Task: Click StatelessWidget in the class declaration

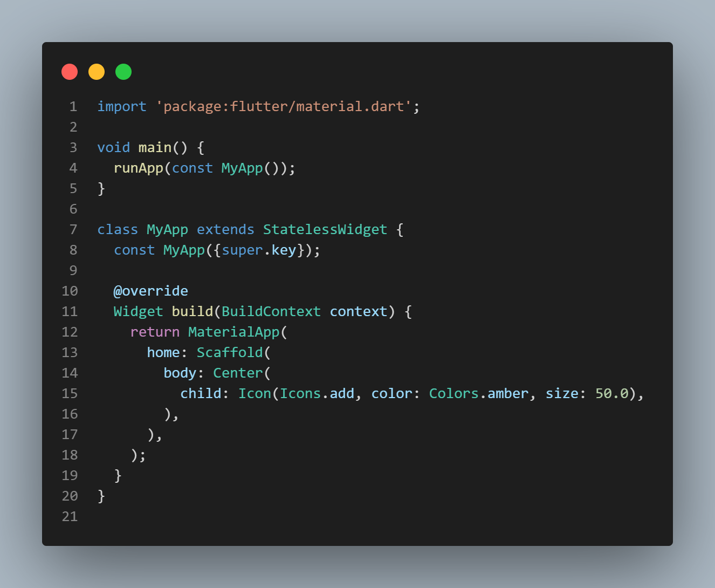Action: point(325,229)
